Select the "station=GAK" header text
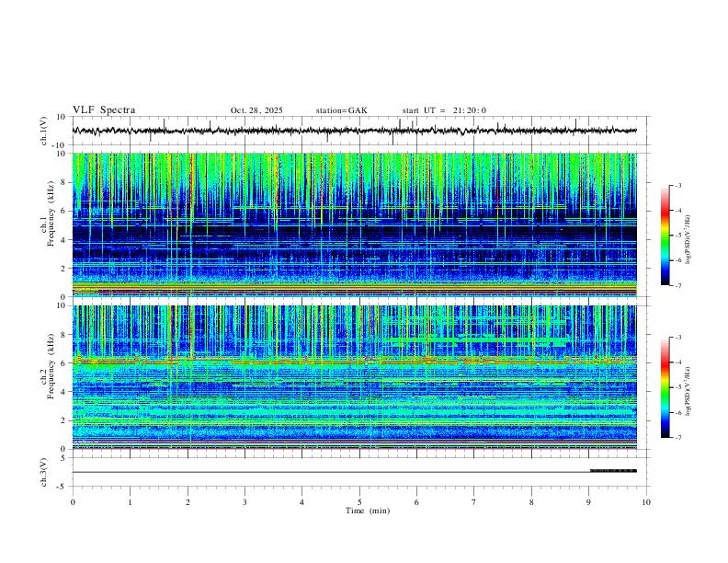The width and height of the screenshot is (728, 563). pyautogui.click(x=342, y=110)
